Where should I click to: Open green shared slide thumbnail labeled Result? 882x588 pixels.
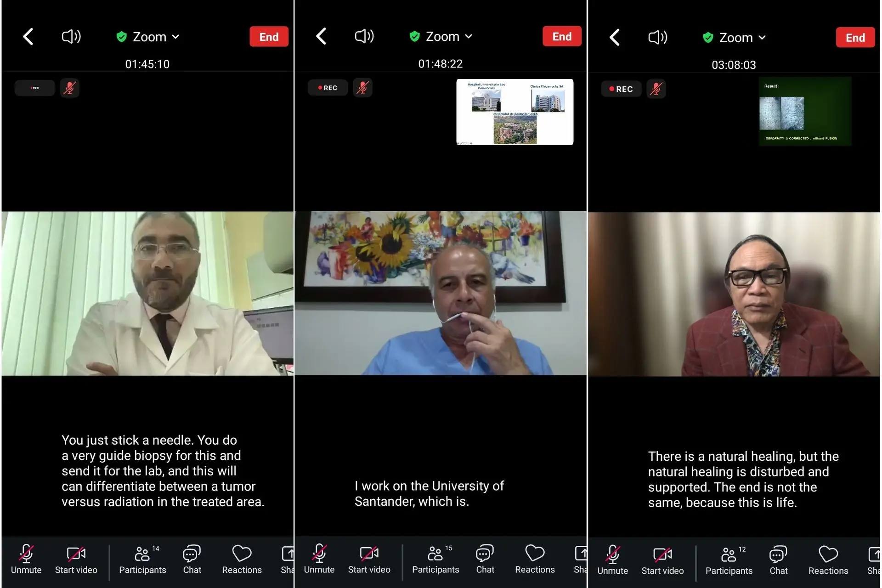pos(805,112)
